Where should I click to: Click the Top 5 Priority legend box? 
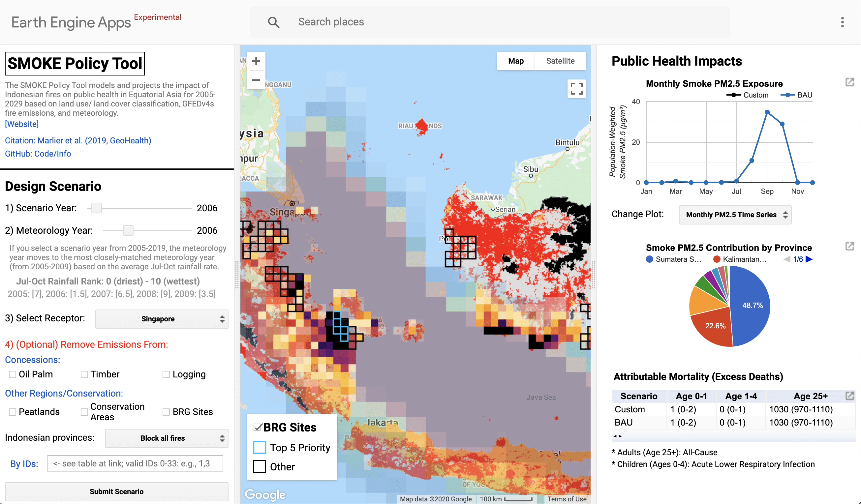pos(259,447)
